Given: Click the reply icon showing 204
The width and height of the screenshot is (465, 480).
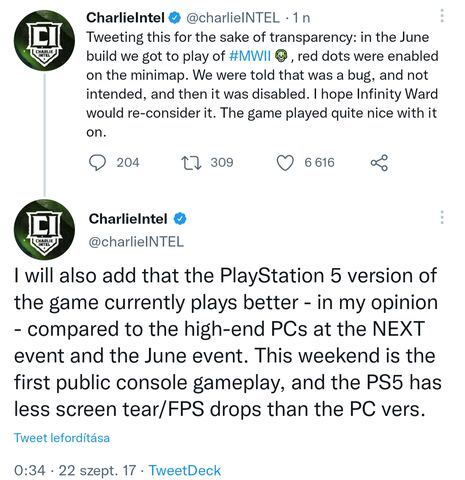Looking at the screenshot, I should pyautogui.click(x=97, y=163).
